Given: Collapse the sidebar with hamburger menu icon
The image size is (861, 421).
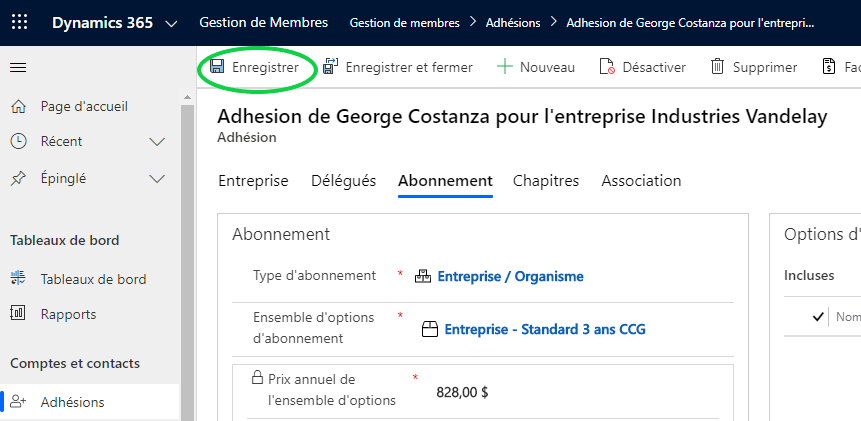Looking at the screenshot, I should 18,67.
